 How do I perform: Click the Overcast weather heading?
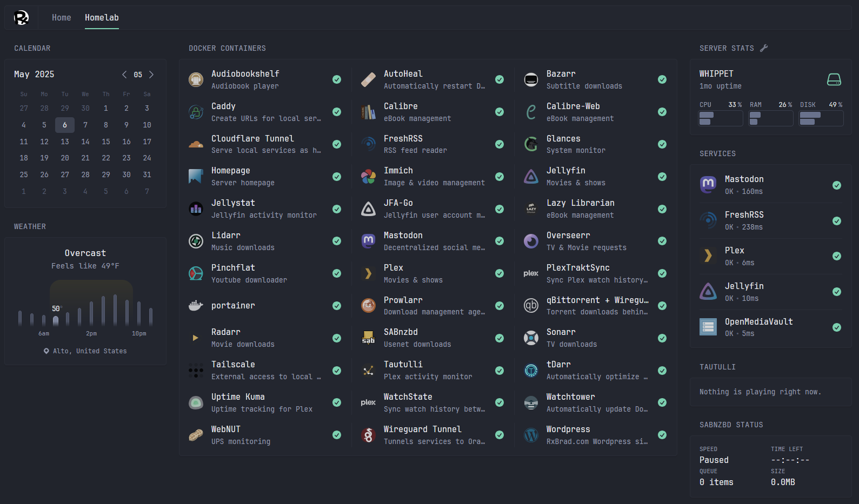[85, 253]
